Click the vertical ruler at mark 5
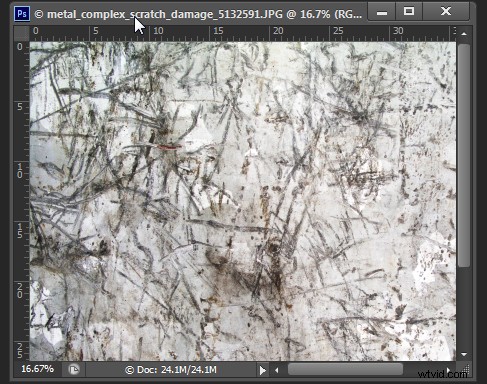 pyautogui.click(x=20, y=107)
